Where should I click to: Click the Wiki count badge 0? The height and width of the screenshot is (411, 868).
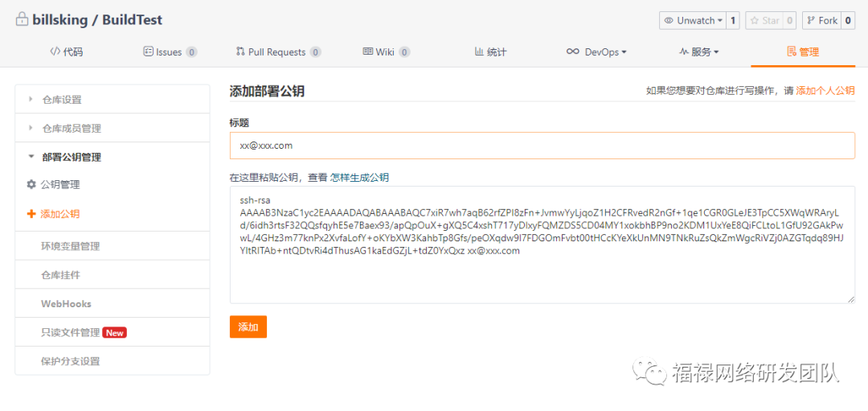pyautogui.click(x=404, y=52)
